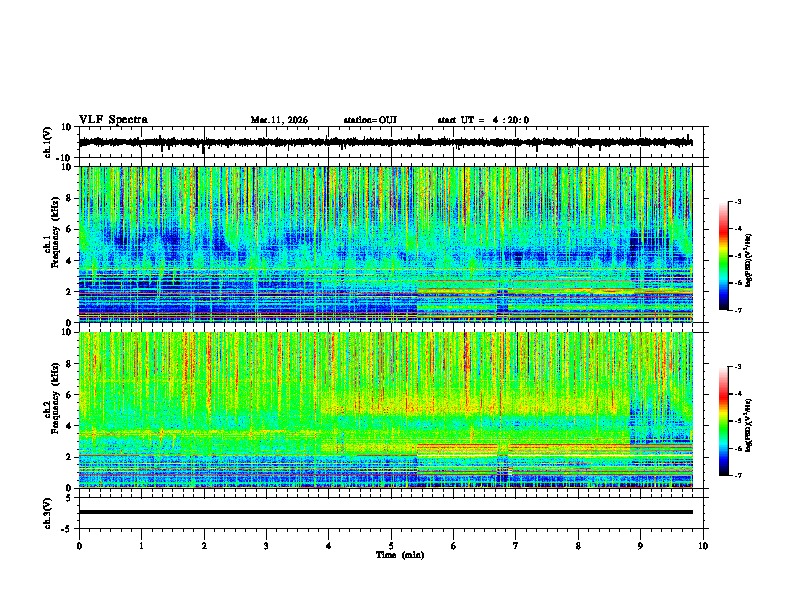Screen dimensions: 792x612
Task: Click the "ch.3(V)" axis label
Action: [48, 513]
